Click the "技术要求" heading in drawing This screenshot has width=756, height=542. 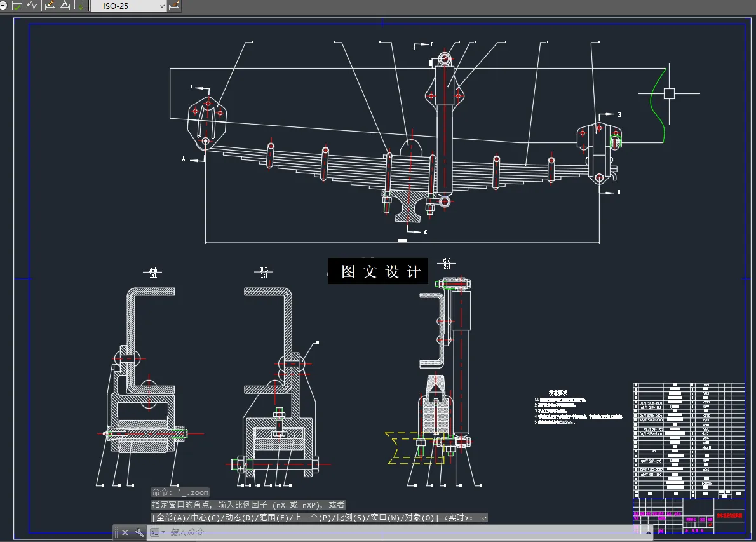pyautogui.click(x=558, y=393)
